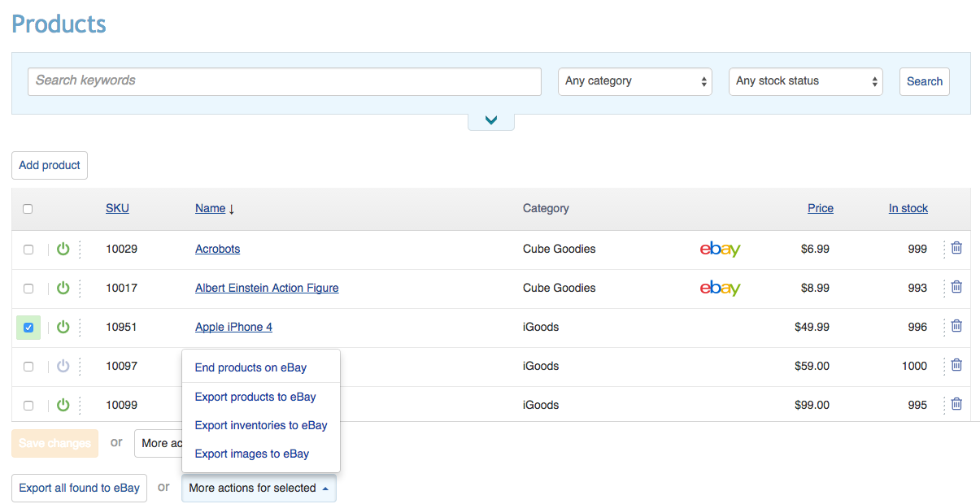This screenshot has height=504, width=980.
Task: Choose End products on eBay from menu
Action: pos(250,367)
